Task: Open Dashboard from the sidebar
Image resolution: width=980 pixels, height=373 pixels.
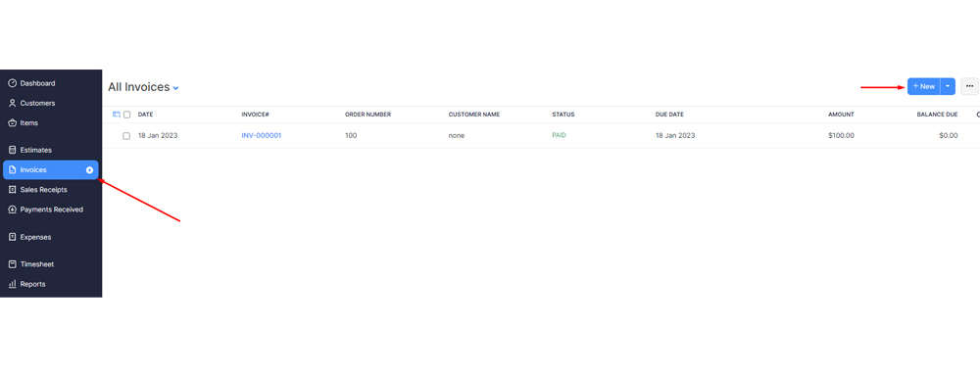Action: point(37,83)
